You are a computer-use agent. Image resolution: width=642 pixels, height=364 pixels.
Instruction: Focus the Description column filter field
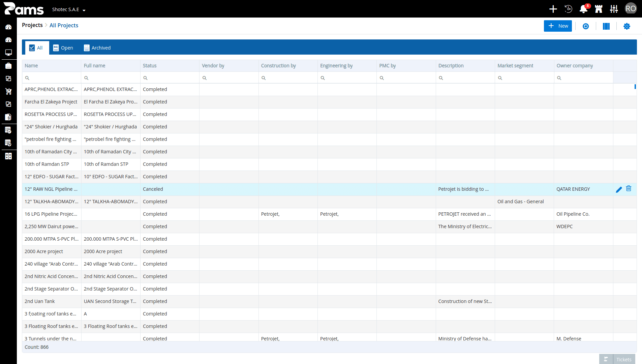pyautogui.click(x=465, y=78)
